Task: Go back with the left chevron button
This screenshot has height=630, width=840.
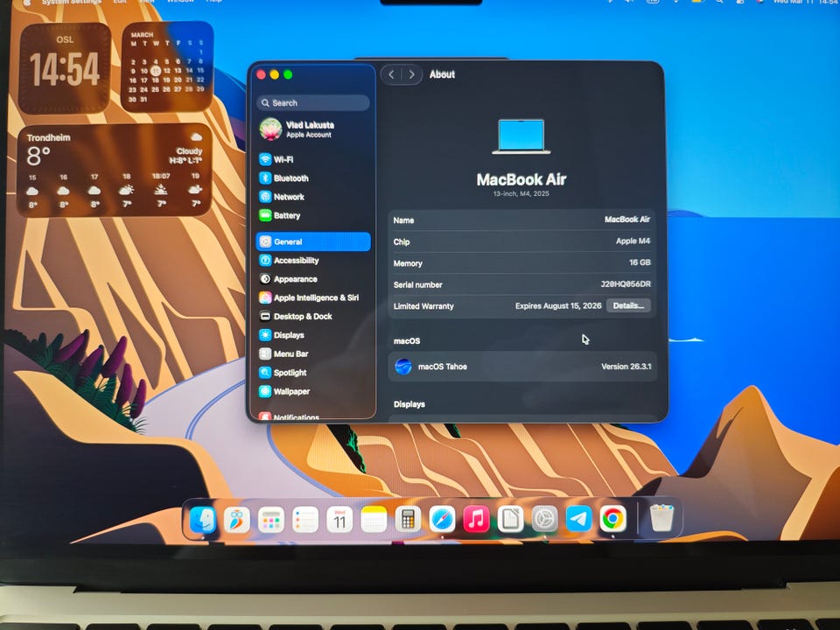Action: [x=392, y=74]
